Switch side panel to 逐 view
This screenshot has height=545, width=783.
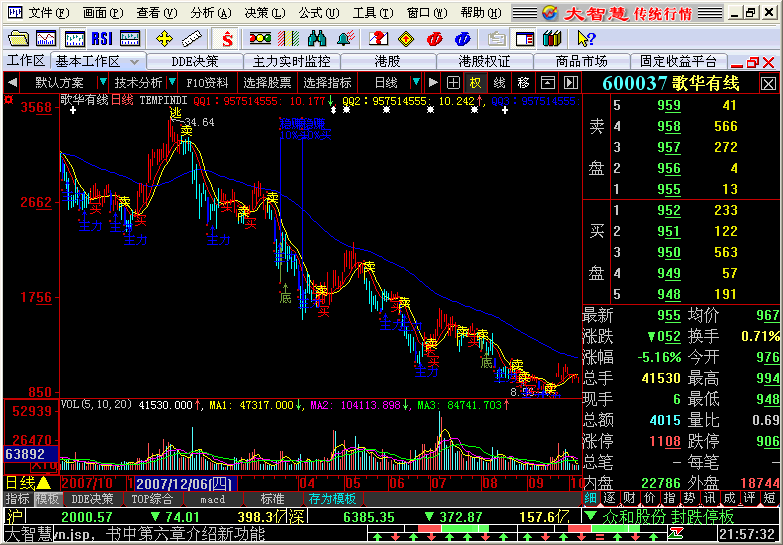tap(609, 498)
